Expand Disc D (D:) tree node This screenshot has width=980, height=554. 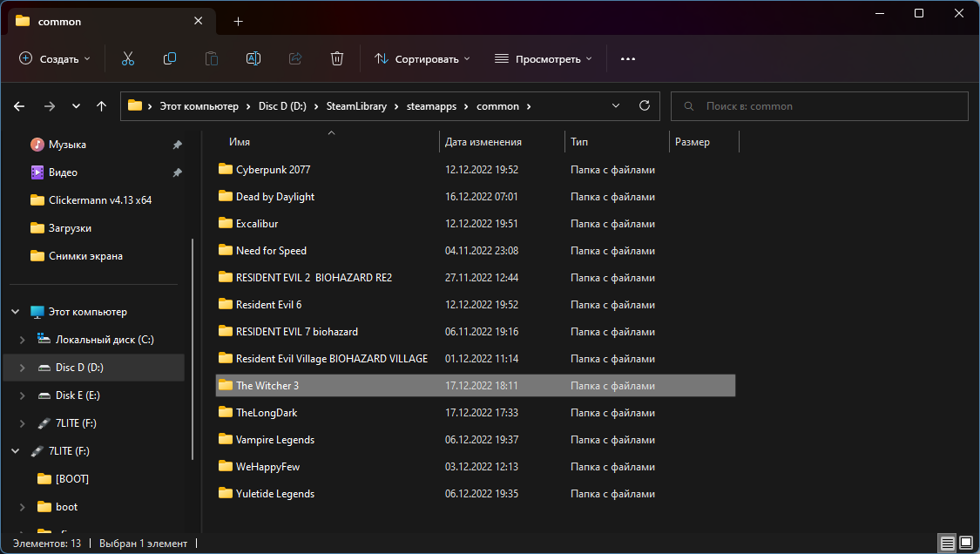pyautogui.click(x=23, y=368)
